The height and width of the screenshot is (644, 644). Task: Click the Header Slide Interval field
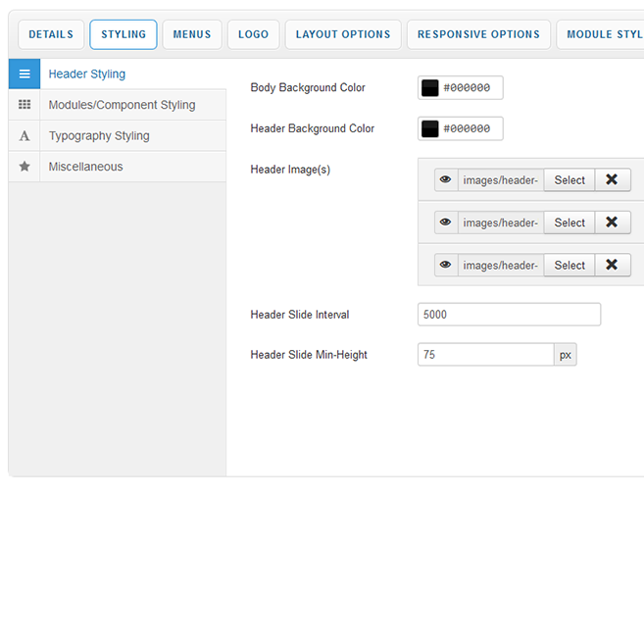click(509, 315)
